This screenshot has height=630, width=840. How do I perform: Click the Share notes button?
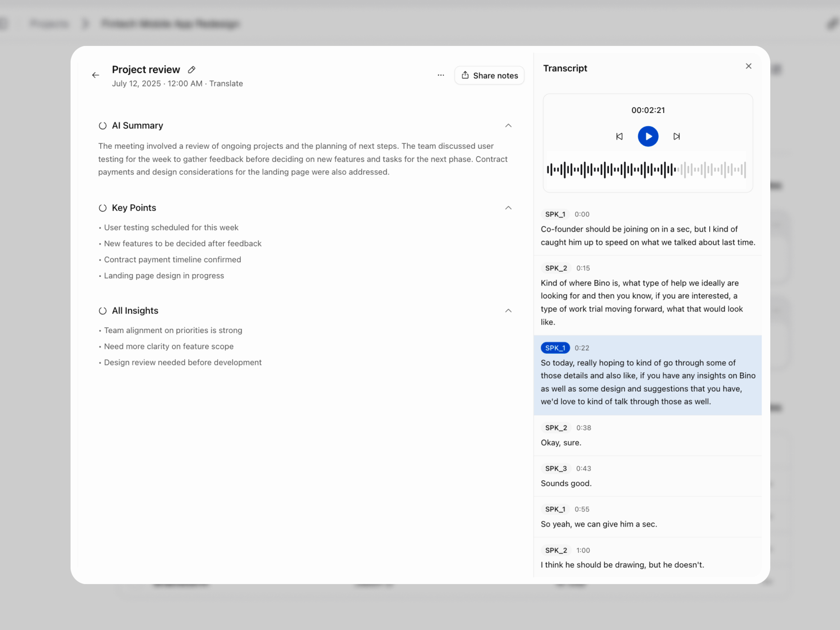point(489,75)
